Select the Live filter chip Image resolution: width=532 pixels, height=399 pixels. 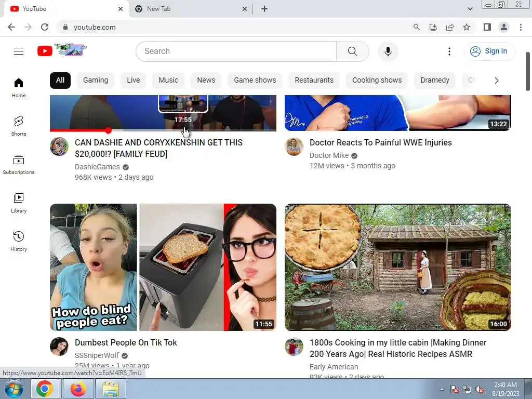coord(134,81)
